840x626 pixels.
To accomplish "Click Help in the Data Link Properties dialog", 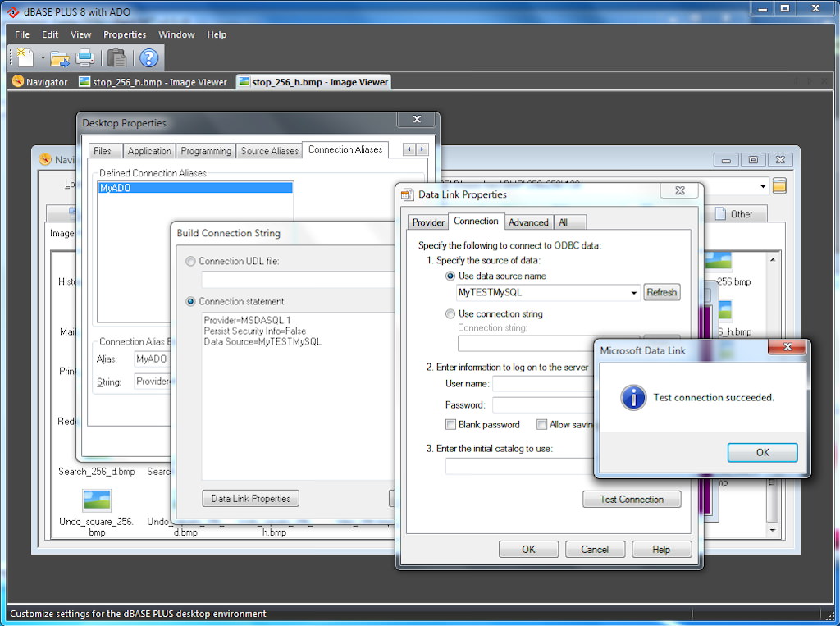I will pos(661,550).
